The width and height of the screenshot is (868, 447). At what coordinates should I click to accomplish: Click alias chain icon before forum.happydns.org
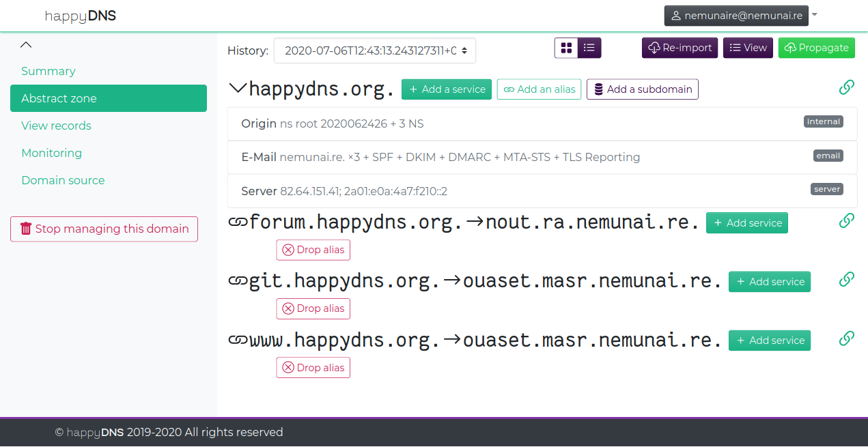coord(237,222)
